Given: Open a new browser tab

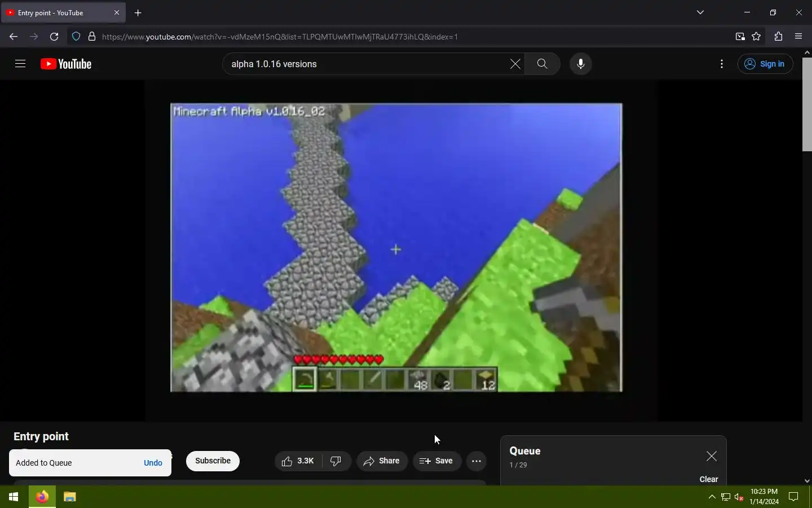Looking at the screenshot, I should click(x=138, y=12).
